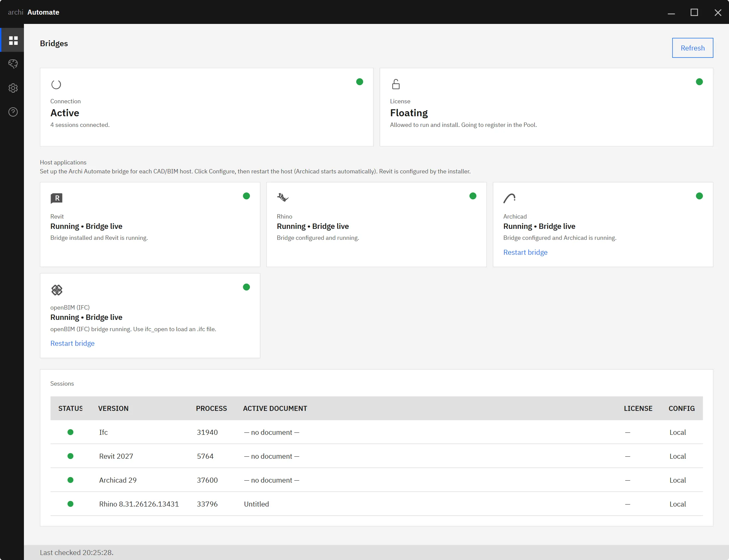Open the Bridges dashboard grid icon
Screen dimensions: 729x560
pos(13,40)
